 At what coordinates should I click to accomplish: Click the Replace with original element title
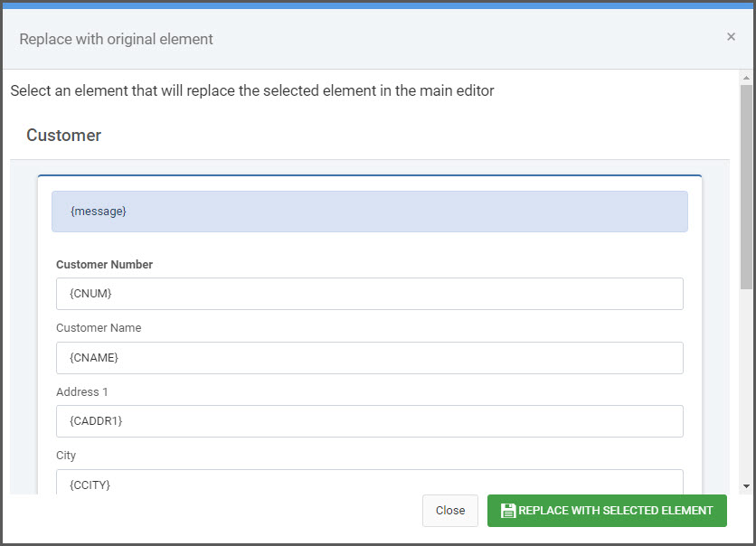pos(116,39)
